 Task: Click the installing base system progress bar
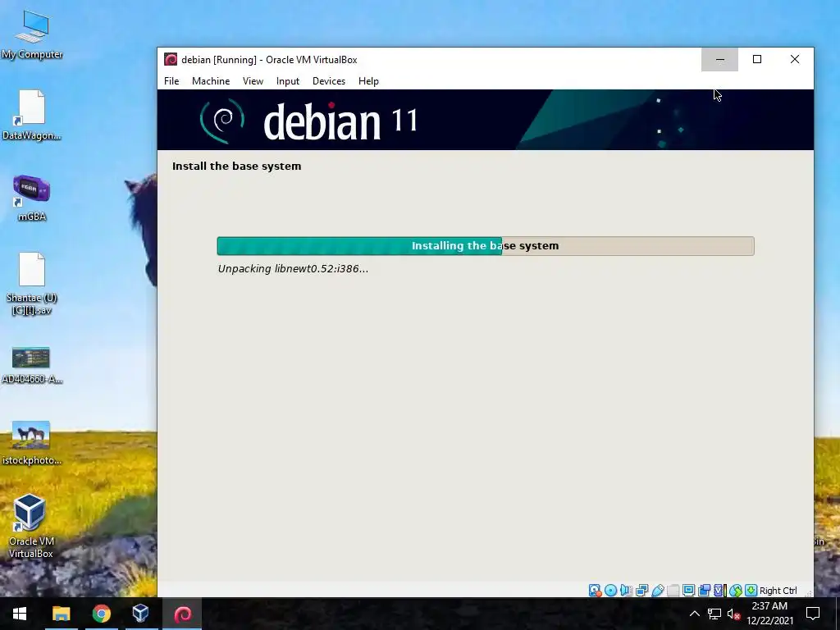point(486,246)
